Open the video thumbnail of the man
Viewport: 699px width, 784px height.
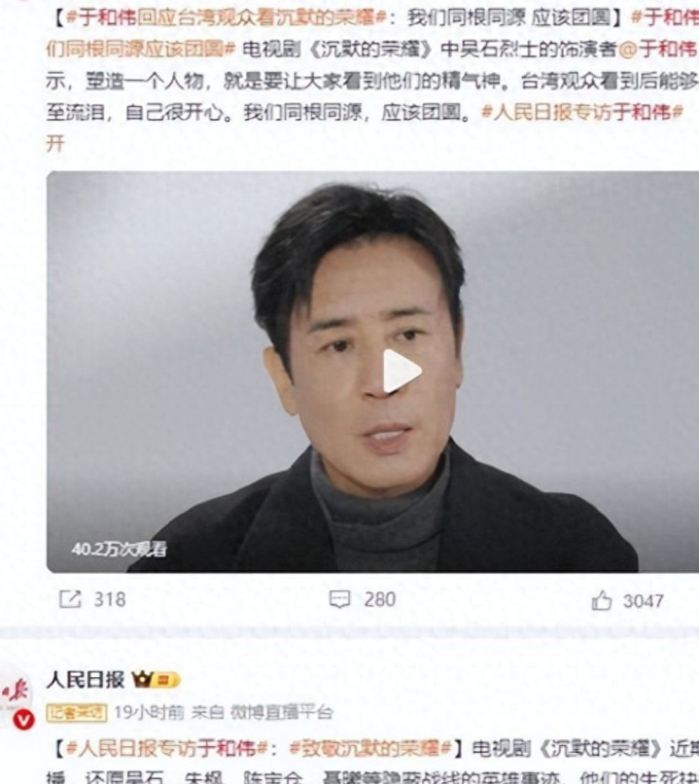click(372, 372)
